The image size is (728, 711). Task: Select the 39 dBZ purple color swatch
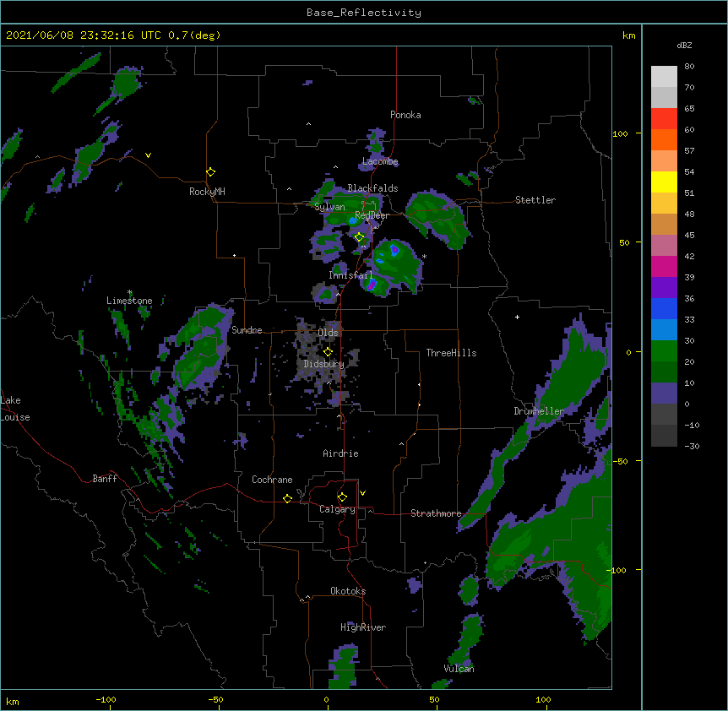(x=664, y=287)
